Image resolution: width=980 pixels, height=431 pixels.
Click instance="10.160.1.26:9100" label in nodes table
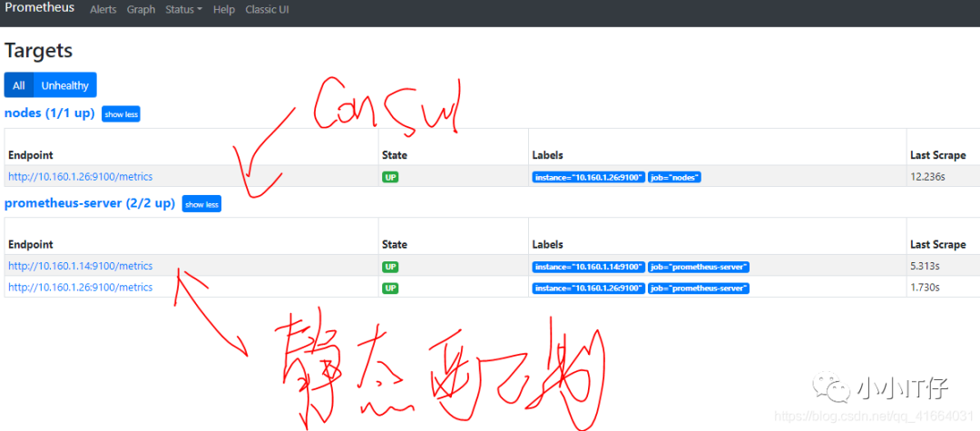click(x=589, y=178)
